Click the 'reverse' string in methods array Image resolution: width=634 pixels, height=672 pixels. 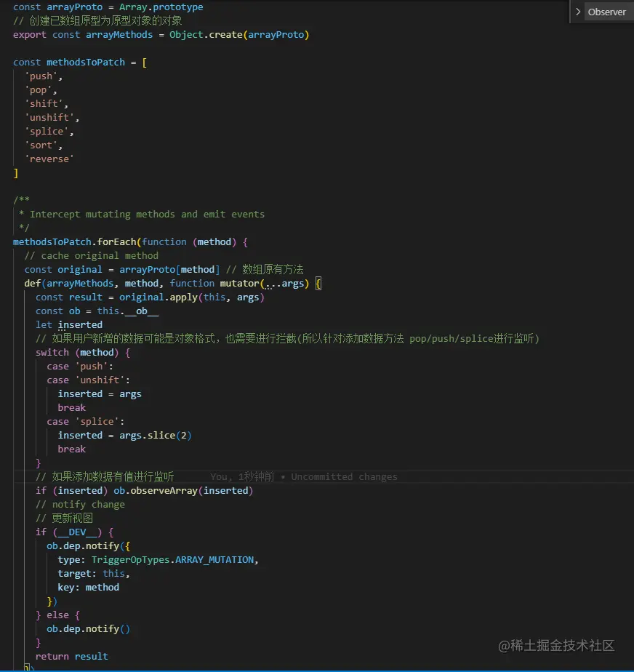[49, 159]
